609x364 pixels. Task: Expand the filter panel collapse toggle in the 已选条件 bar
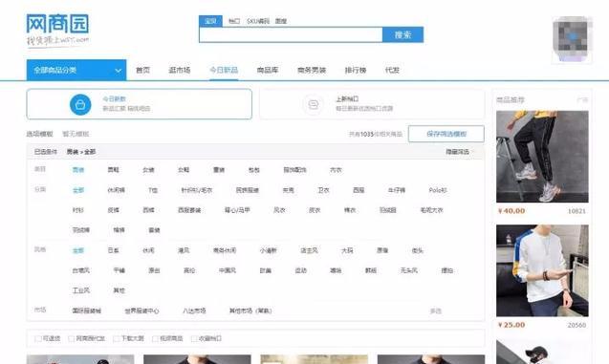[x=460, y=152]
